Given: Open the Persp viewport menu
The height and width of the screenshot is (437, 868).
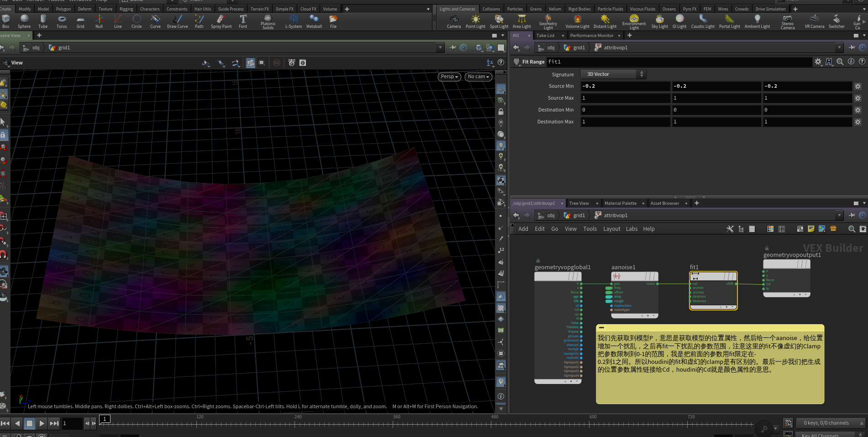Looking at the screenshot, I should click(x=449, y=77).
